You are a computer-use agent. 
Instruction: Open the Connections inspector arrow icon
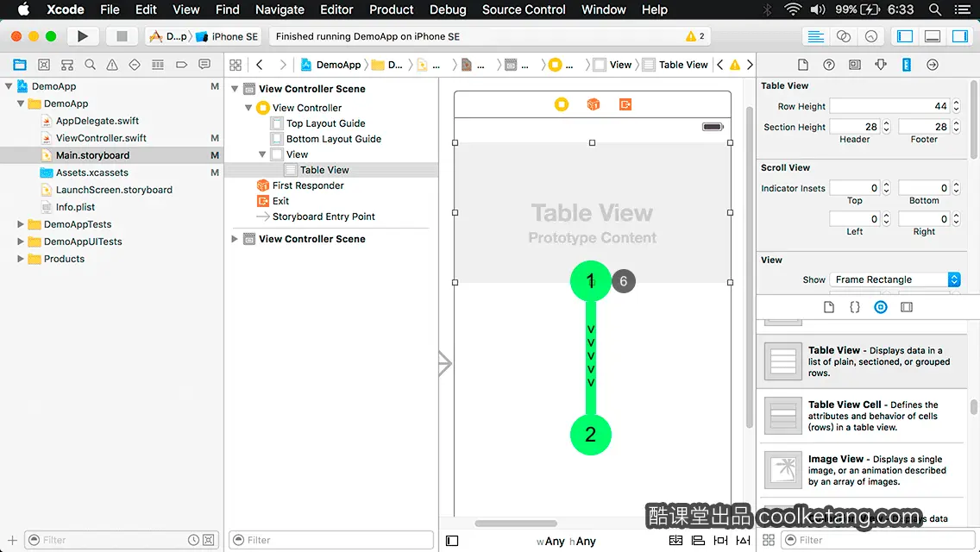pyautogui.click(x=933, y=65)
